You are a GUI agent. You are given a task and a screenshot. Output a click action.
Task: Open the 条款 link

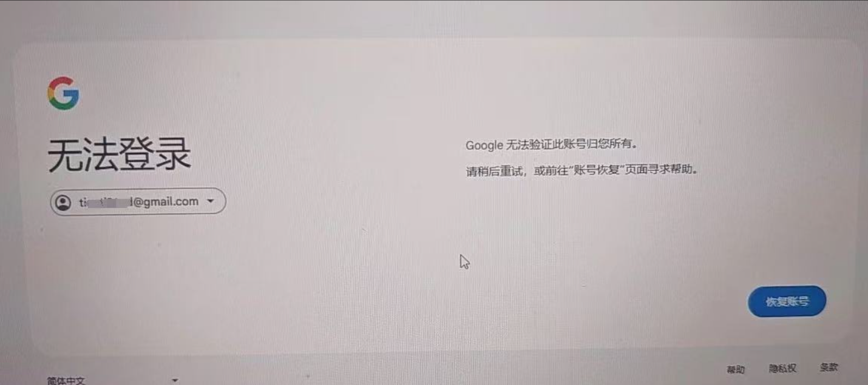[829, 367]
